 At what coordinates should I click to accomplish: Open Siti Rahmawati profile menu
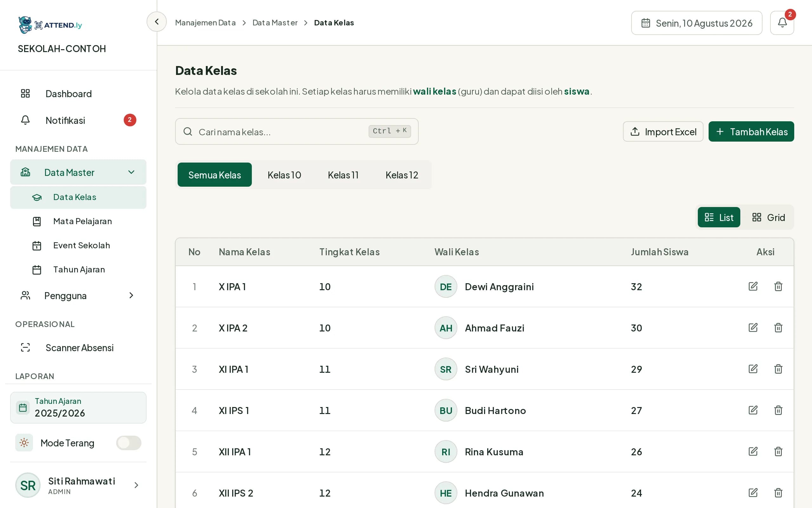pos(78,485)
